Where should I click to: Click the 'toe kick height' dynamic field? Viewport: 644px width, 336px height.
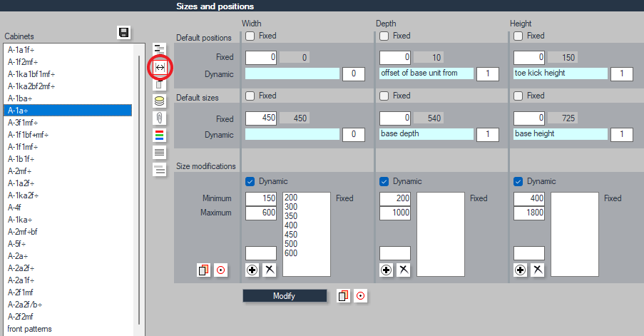coord(561,73)
